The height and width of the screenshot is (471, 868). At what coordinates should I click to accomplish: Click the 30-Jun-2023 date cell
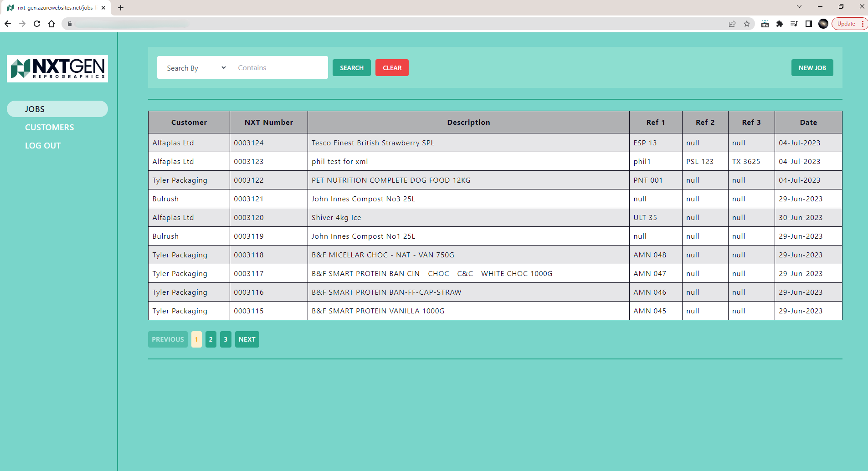click(x=808, y=218)
